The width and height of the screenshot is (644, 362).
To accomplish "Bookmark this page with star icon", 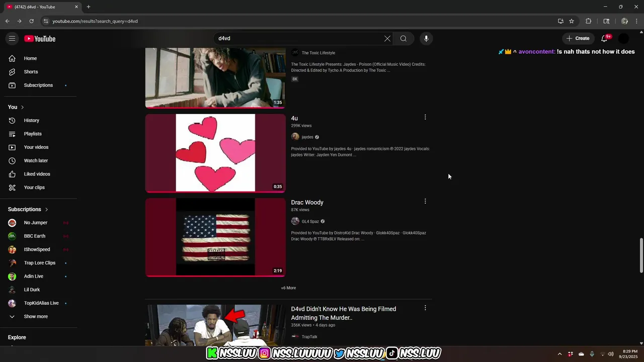I will [572, 21].
